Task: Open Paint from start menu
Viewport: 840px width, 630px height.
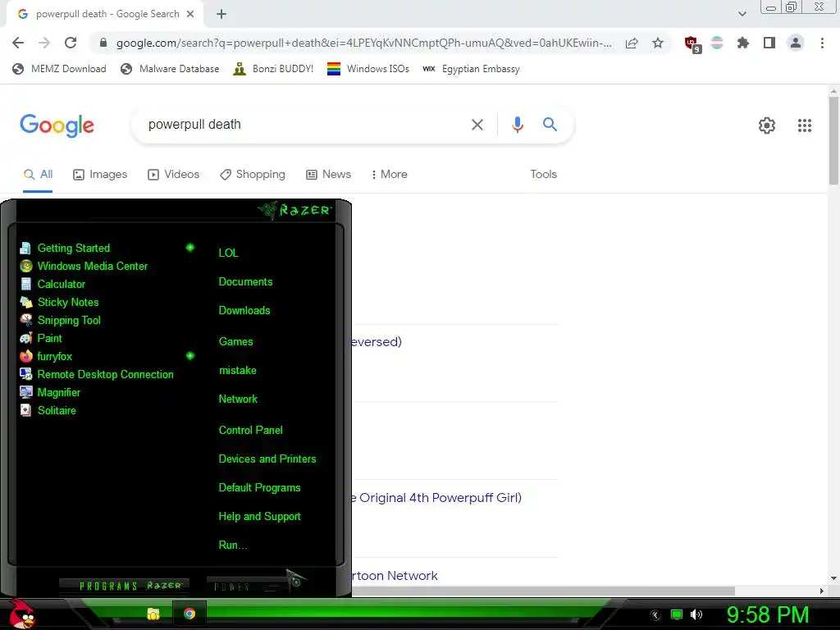Action: click(41, 339)
